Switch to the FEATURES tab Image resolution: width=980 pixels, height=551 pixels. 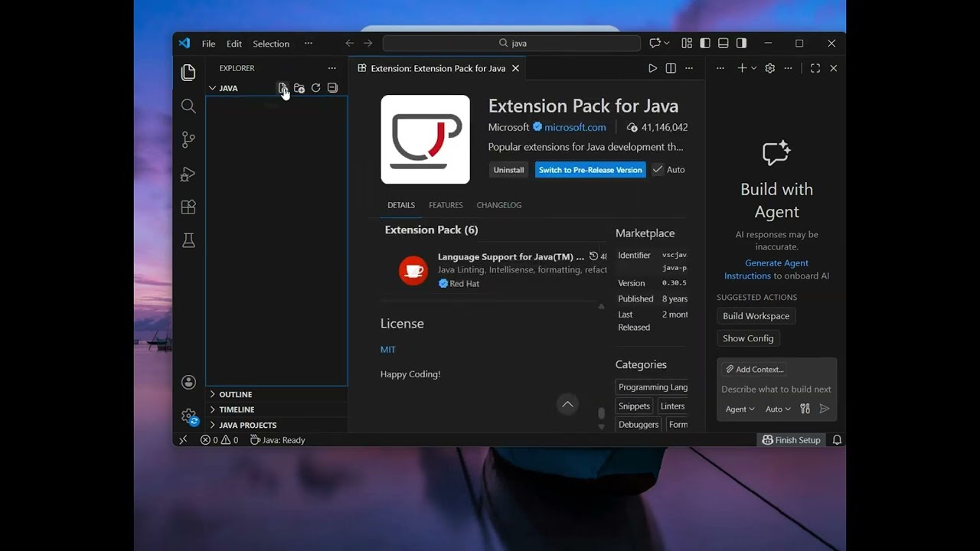coord(446,205)
